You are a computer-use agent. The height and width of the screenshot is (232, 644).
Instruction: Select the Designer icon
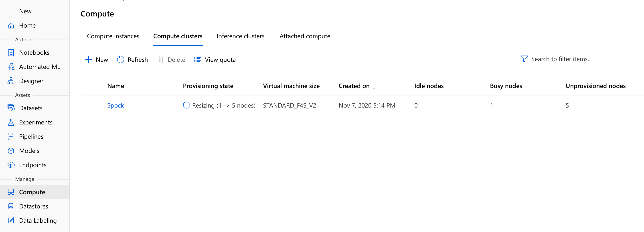[x=11, y=81]
